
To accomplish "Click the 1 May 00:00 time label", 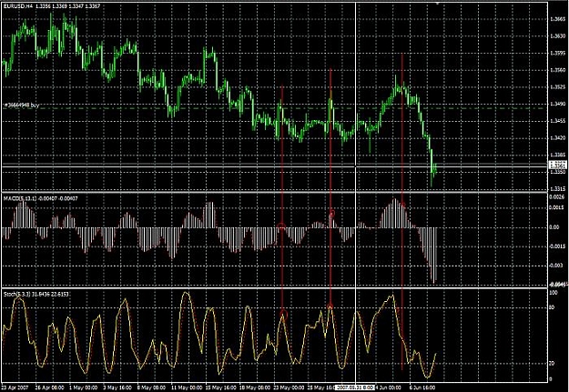I will pos(83,387).
